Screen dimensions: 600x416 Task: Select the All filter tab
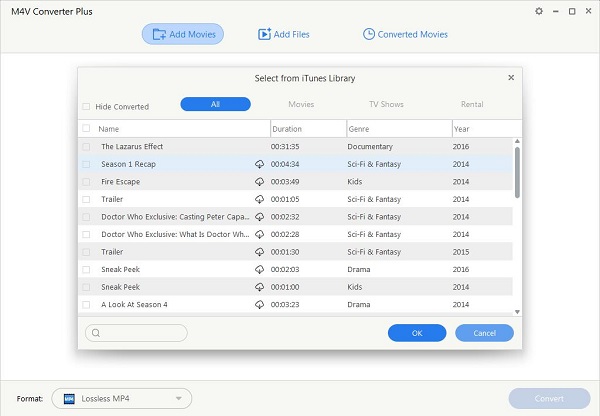[x=215, y=104]
